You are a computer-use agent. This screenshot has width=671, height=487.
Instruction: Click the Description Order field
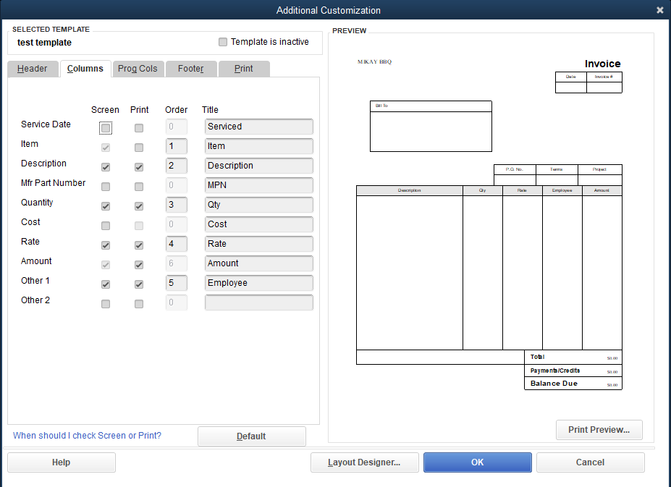click(x=176, y=166)
